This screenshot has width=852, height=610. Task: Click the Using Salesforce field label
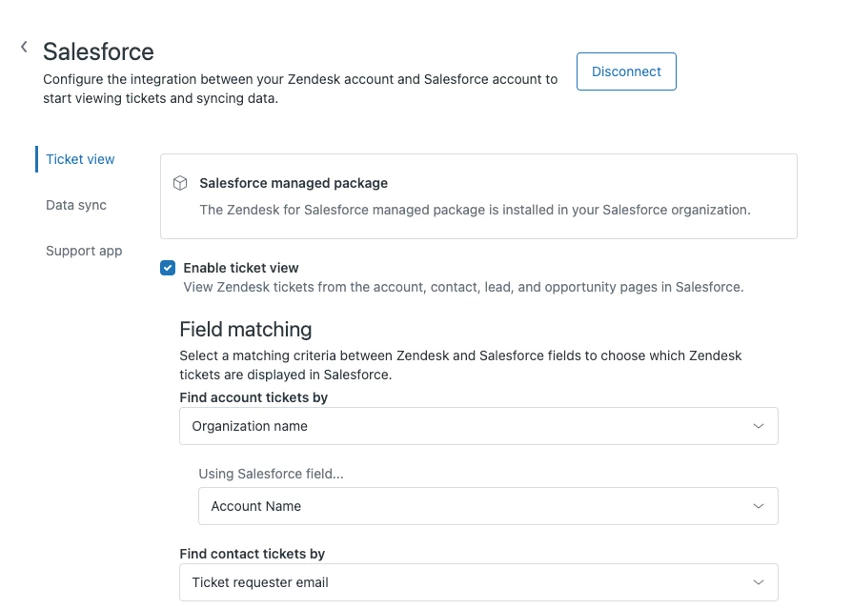pyautogui.click(x=270, y=474)
